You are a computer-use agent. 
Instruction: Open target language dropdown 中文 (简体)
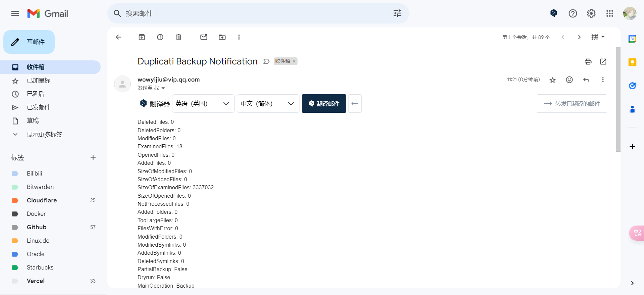(x=268, y=104)
